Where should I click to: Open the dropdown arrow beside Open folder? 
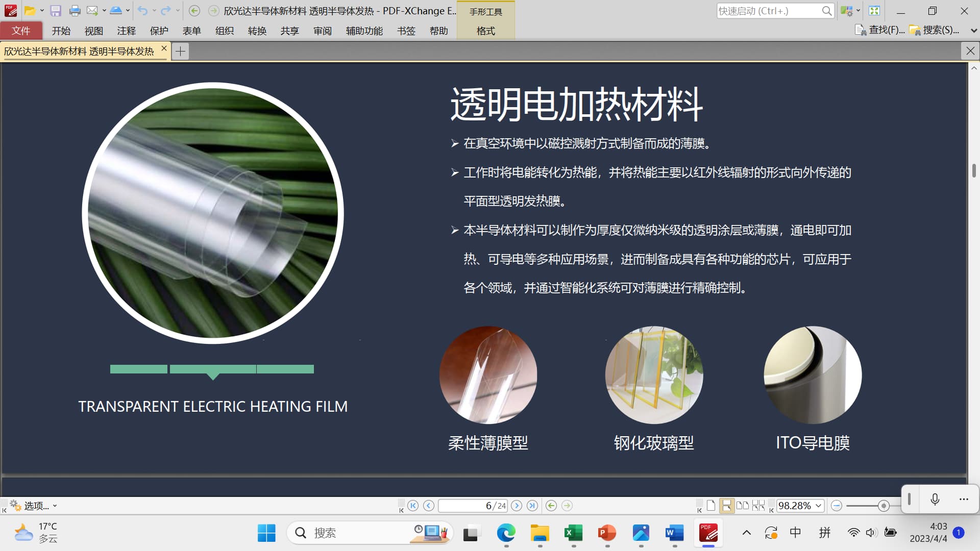(42, 11)
